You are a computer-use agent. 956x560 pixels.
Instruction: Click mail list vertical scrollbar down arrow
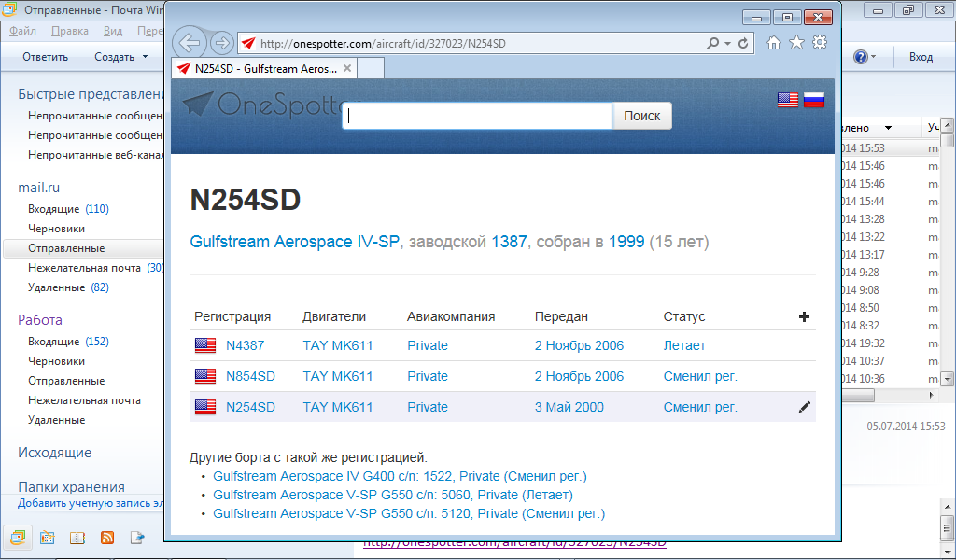tap(947, 379)
